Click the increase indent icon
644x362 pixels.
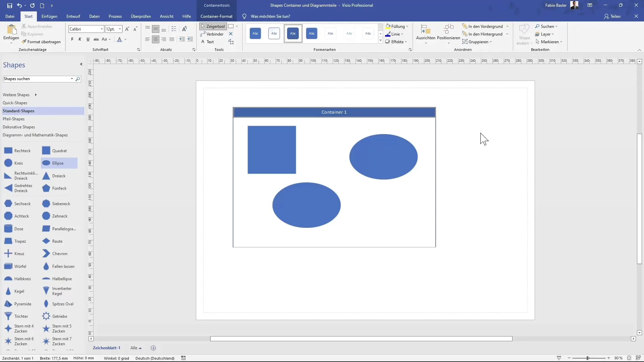[x=190, y=39]
